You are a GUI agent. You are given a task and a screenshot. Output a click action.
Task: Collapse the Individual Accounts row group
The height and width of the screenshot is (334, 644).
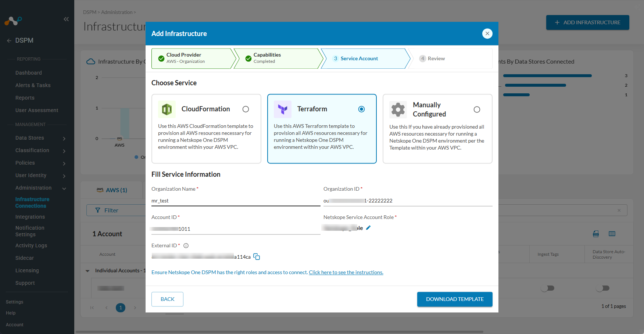(x=87, y=271)
